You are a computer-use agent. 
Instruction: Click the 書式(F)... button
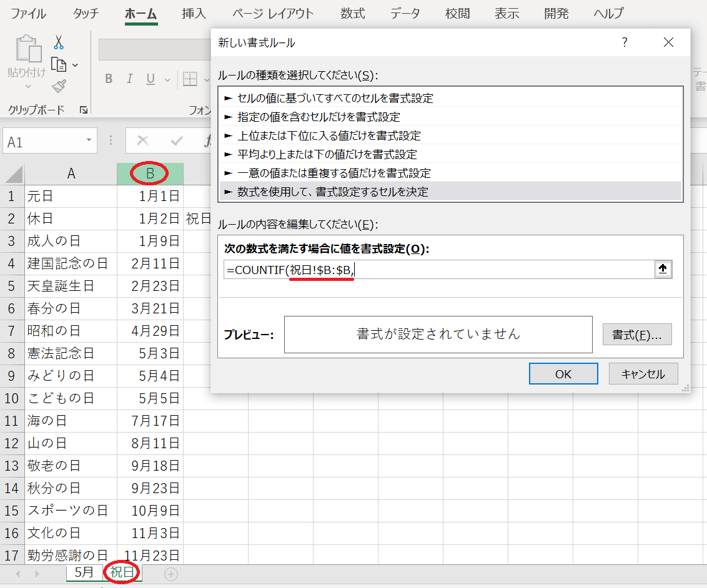[636, 335]
